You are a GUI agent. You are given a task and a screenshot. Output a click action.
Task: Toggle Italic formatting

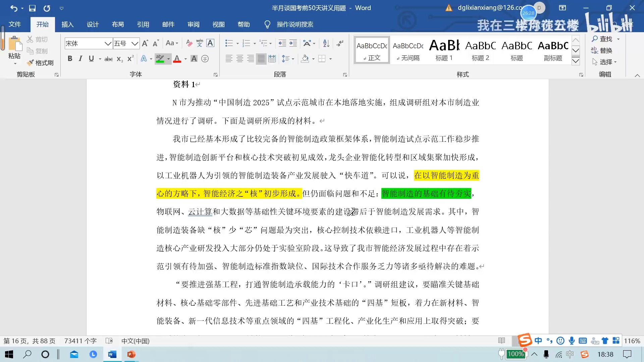click(x=80, y=59)
